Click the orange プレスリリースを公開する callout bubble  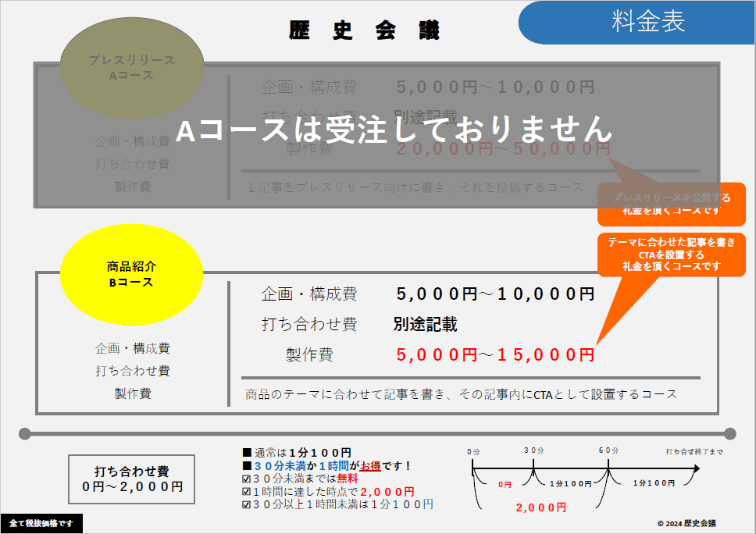coord(672,204)
